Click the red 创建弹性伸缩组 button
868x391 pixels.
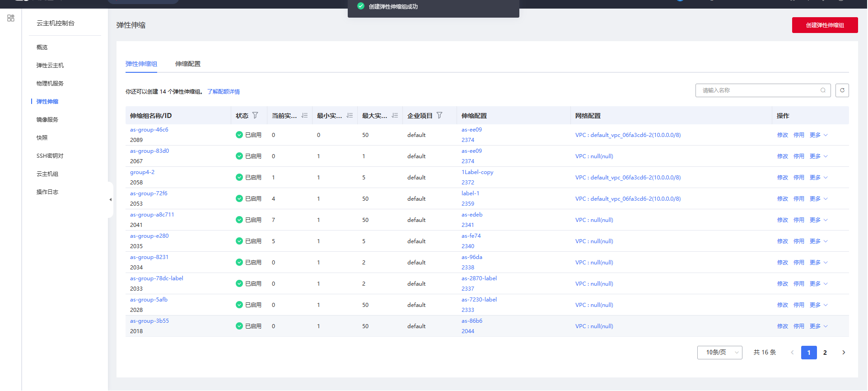coord(825,25)
